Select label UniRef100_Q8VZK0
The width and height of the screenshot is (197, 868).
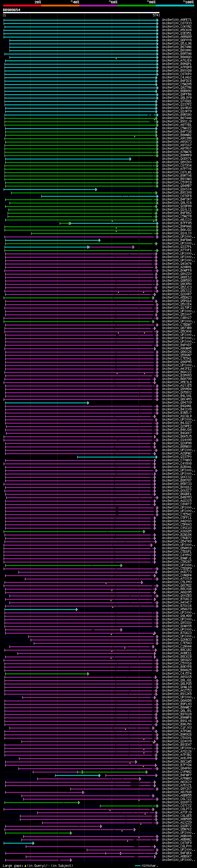176,162
